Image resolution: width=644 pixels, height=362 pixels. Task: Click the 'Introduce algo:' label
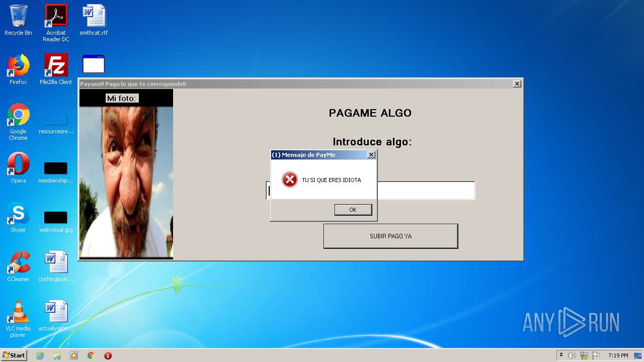click(372, 142)
